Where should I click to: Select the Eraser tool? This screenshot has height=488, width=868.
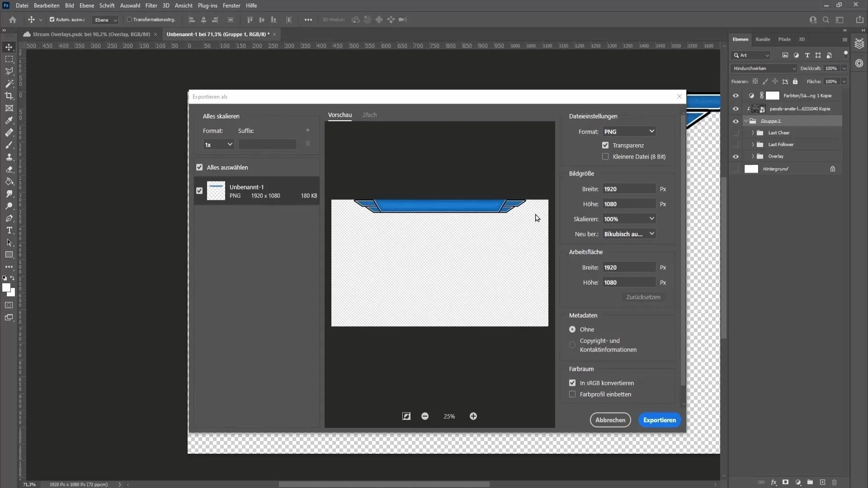click(x=9, y=169)
